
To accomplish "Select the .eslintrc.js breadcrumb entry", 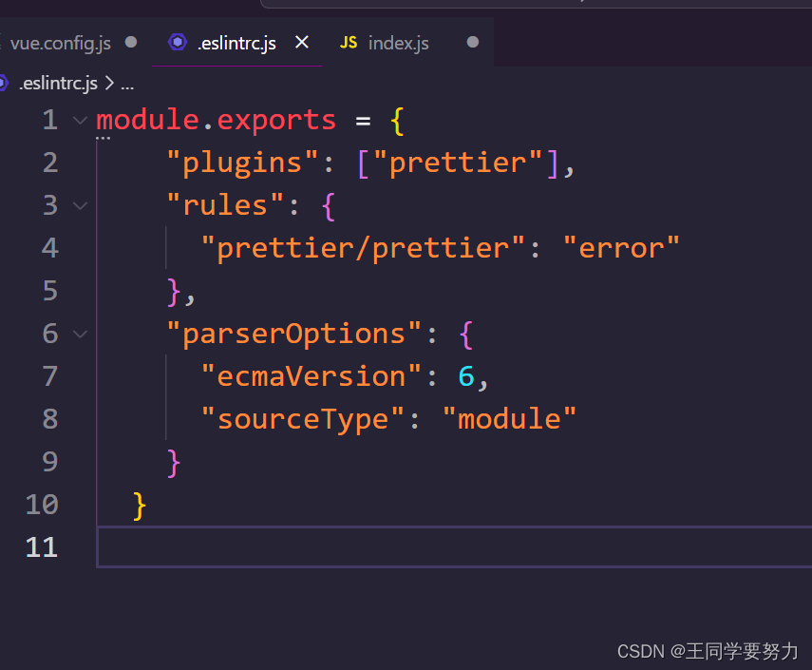I will (59, 83).
